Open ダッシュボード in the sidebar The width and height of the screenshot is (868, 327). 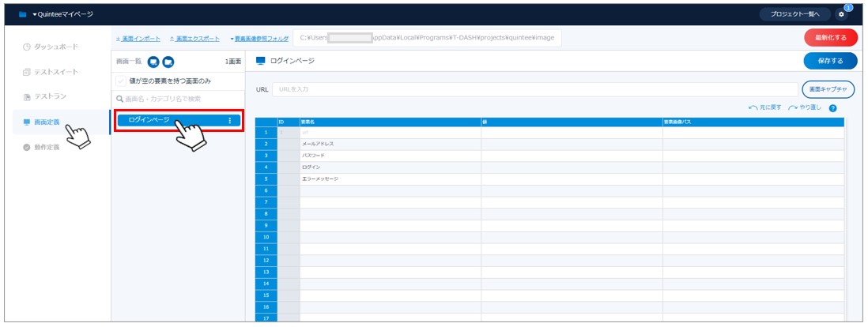tap(55, 47)
